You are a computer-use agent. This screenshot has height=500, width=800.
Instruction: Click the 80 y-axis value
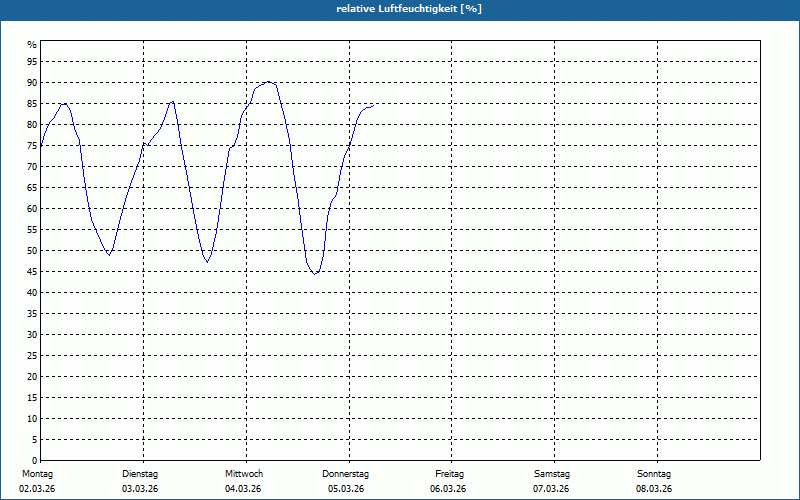pyautogui.click(x=32, y=124)
